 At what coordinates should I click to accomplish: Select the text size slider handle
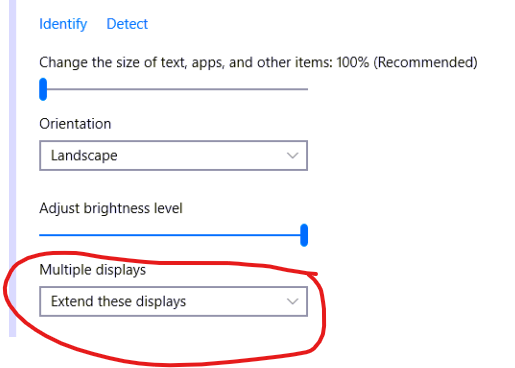(x=43, y=89)
